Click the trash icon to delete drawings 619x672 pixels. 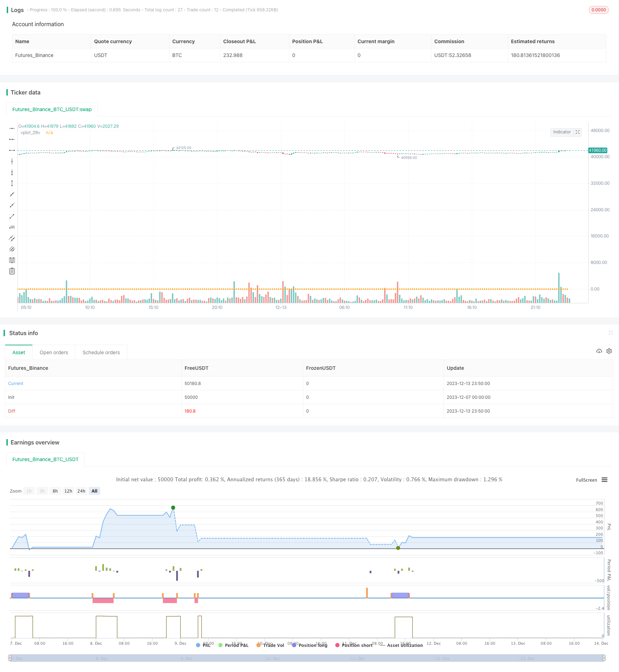[x=12, y=271]
